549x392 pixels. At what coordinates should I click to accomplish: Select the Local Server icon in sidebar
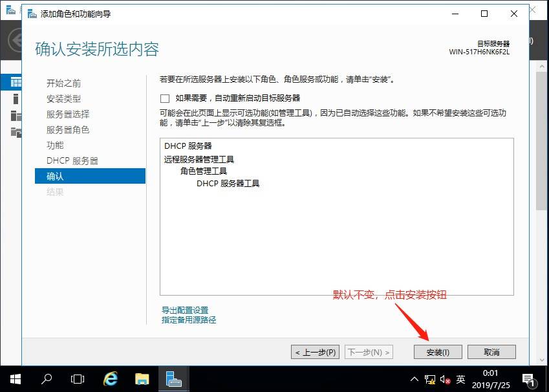coord(16,99)
